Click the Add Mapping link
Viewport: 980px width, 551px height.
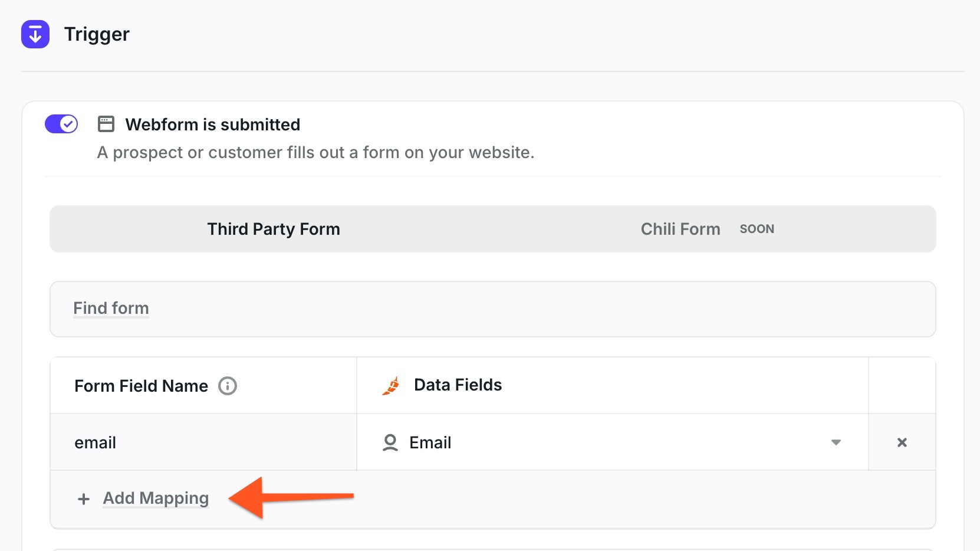click(x=156, y=498)
